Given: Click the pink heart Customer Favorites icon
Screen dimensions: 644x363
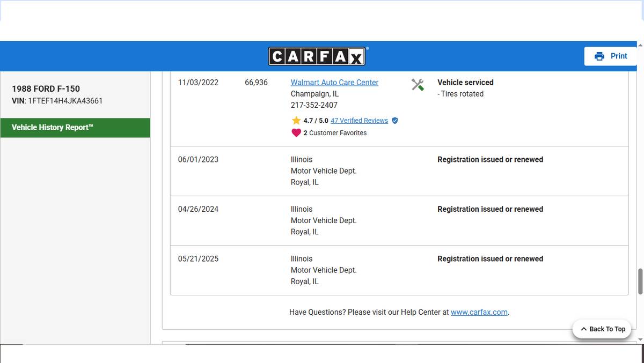Looking at the screenshot, I should click(x=296, y=133).
